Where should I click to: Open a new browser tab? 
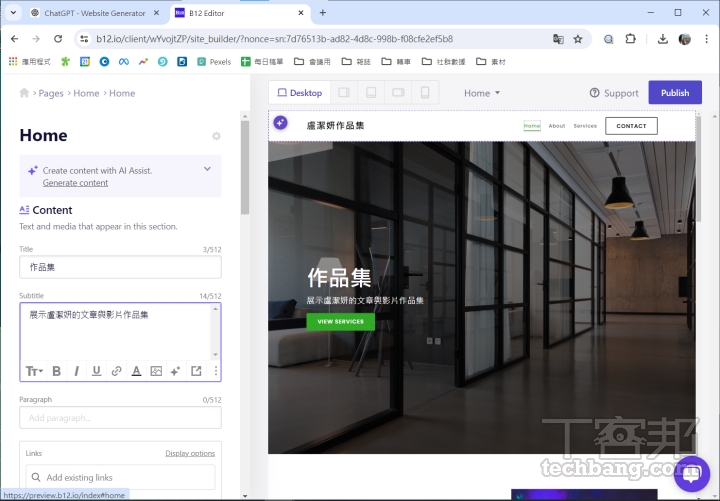click(x=323, y=13)
